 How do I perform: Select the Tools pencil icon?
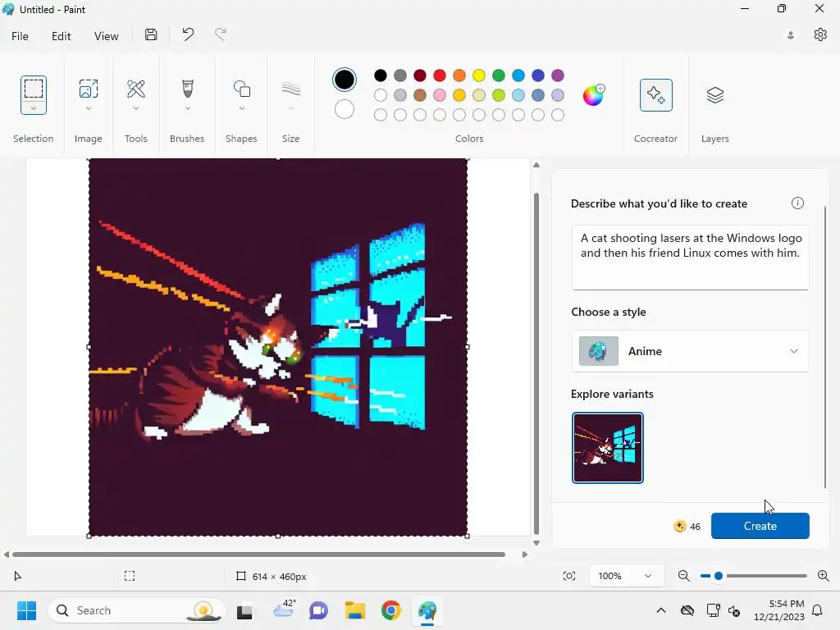136,89
